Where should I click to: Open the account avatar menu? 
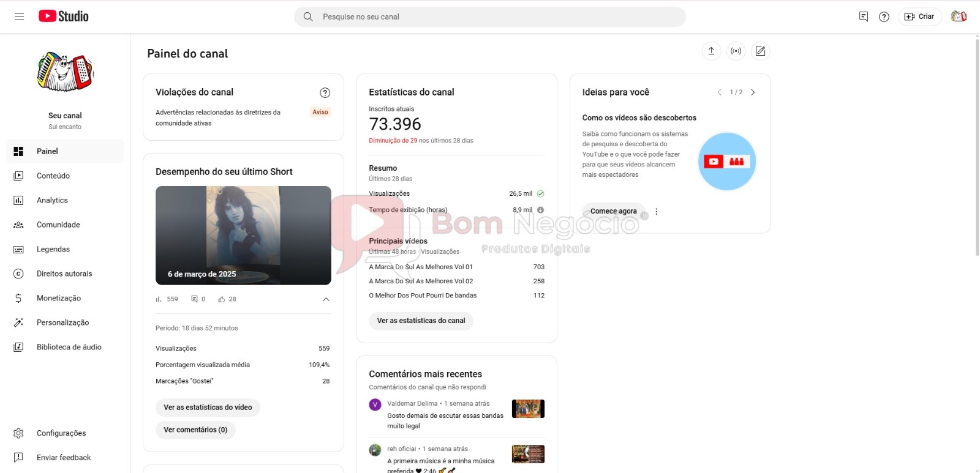[x=959, y=17]
